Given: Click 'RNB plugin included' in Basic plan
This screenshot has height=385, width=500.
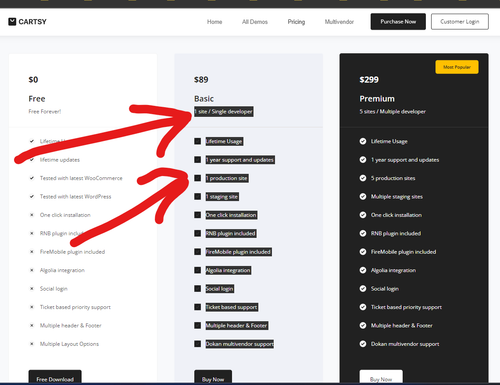Looking at the screenshot, I should tap(231, 233).
